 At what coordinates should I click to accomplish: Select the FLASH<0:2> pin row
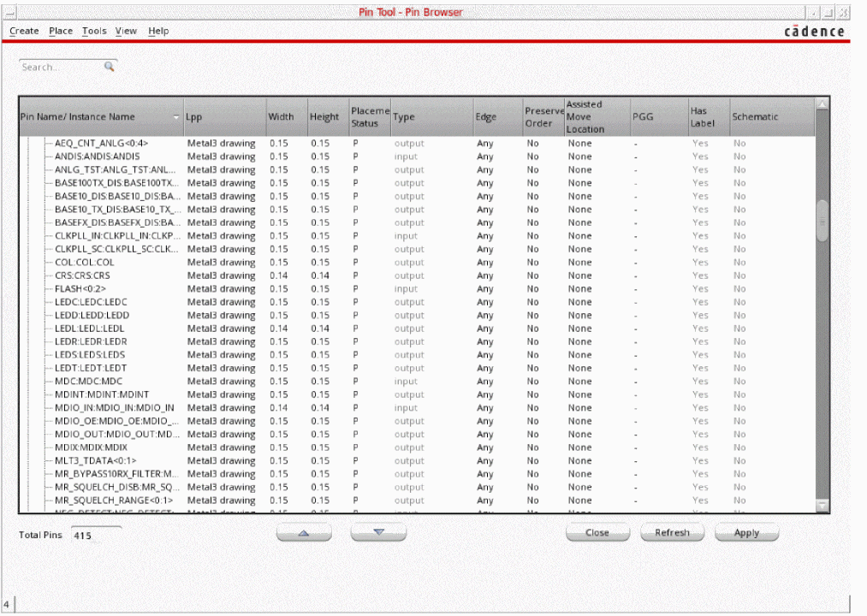[417, 288]
